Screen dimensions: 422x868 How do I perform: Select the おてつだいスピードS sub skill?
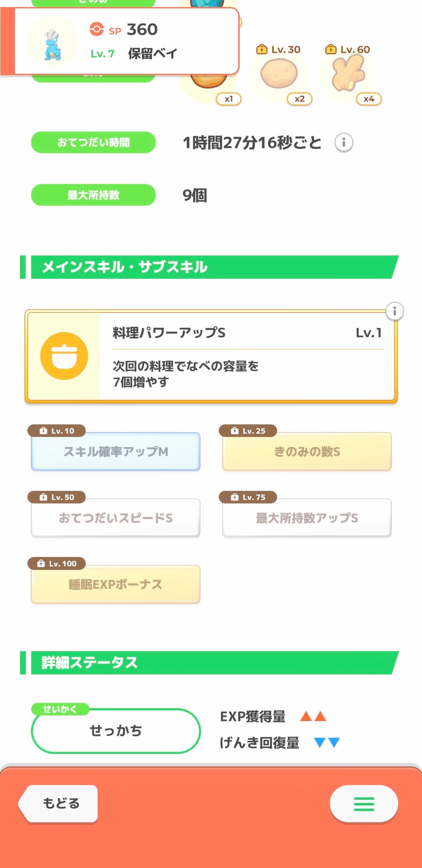[x=115, y=518]
